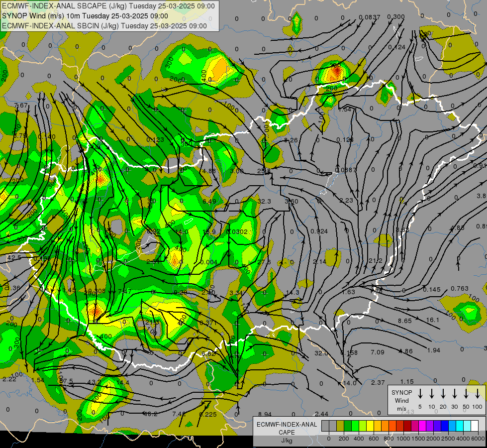This screenshot has width=487, height=448.
Task: Click the map value '27.5'
Action: [264, 262]
